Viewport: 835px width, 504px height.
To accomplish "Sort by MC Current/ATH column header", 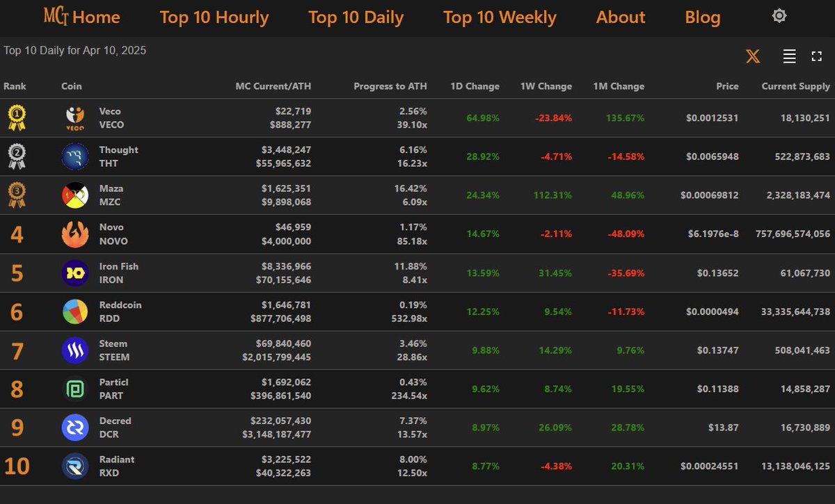I will (x=273, y=86).
